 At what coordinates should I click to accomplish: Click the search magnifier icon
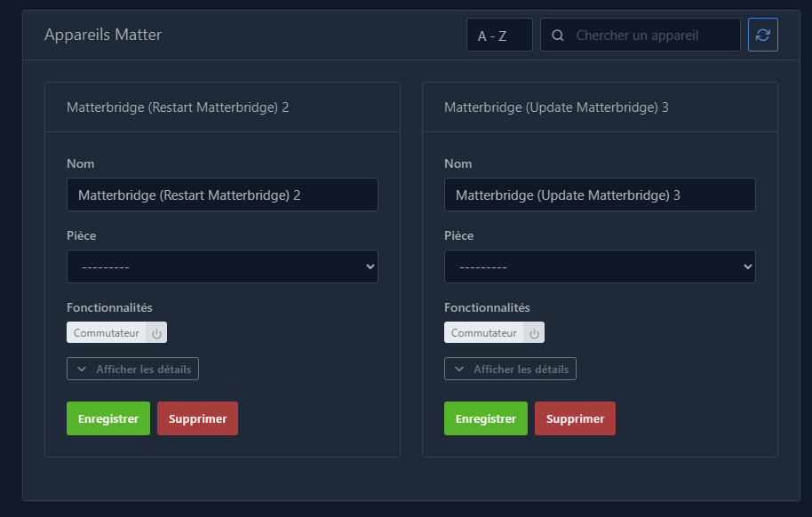558,36
